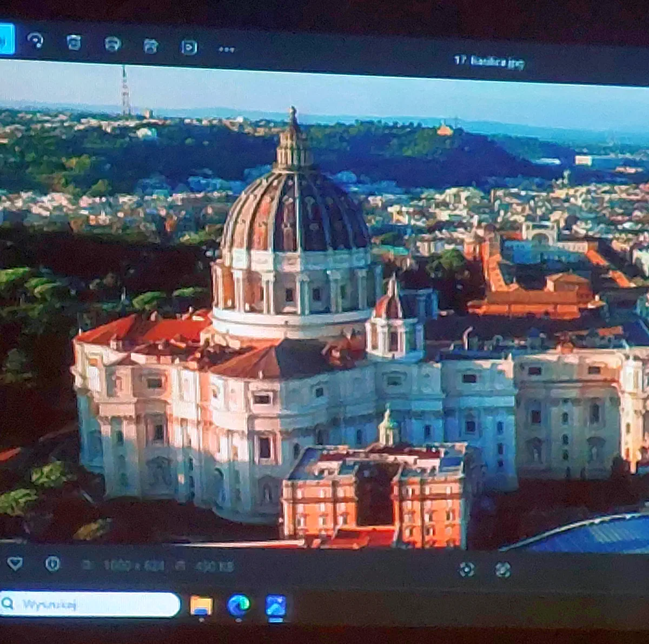
Task: Show file info with the info icon
Action: pyautogui.click(x=52, y=564)
